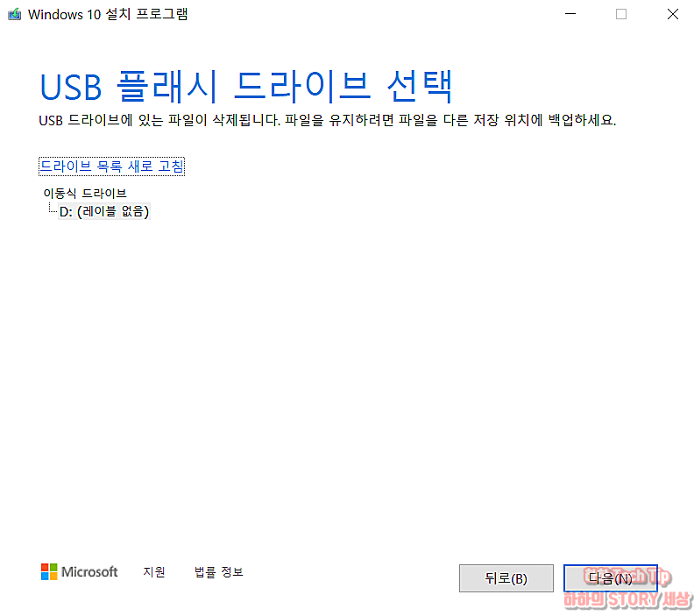
Task: Click the 'USB 플래시 드라이브 선택' heading
Action: [246, 86]
